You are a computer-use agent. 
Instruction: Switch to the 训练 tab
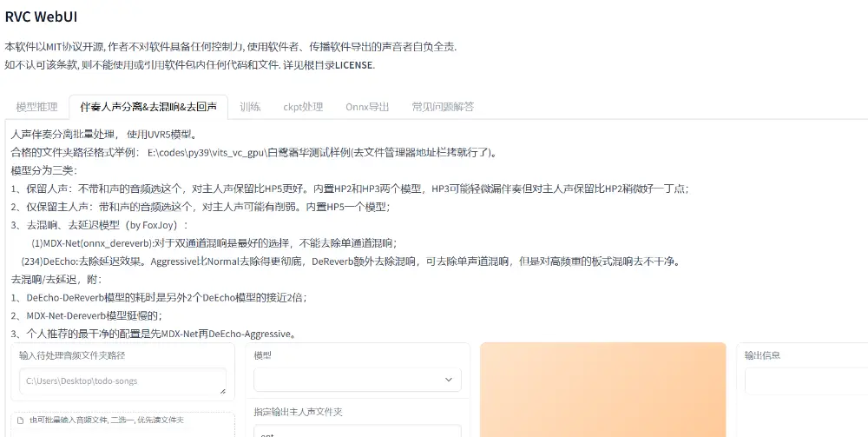click(250, 107)
